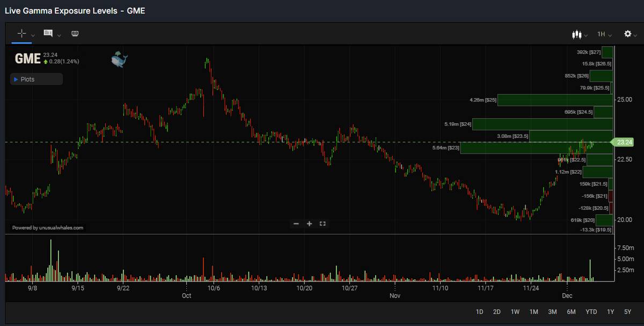Click the 4.26m [$25] gamma bar
The image size is (644, 326).
(x=555, y=100)
